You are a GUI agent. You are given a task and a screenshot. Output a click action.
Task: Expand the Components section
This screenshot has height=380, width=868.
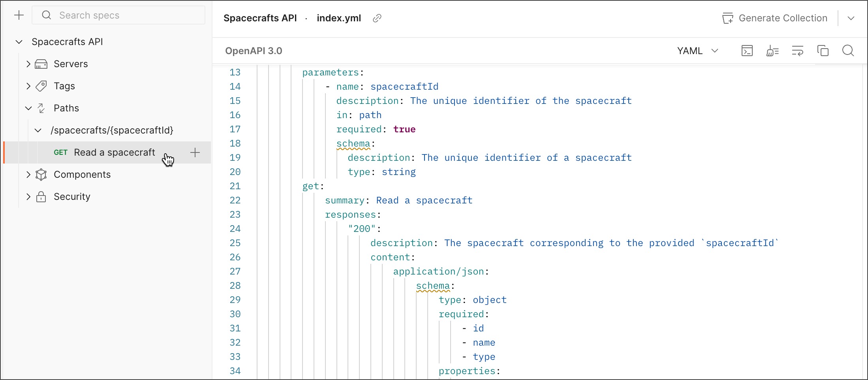(x=28, y=174)
